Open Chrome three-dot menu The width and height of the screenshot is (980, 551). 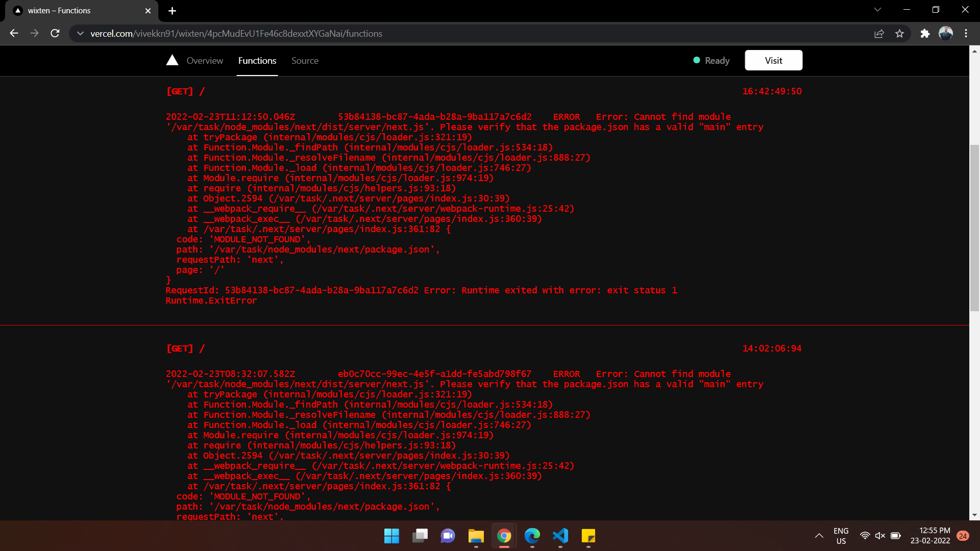966,33
